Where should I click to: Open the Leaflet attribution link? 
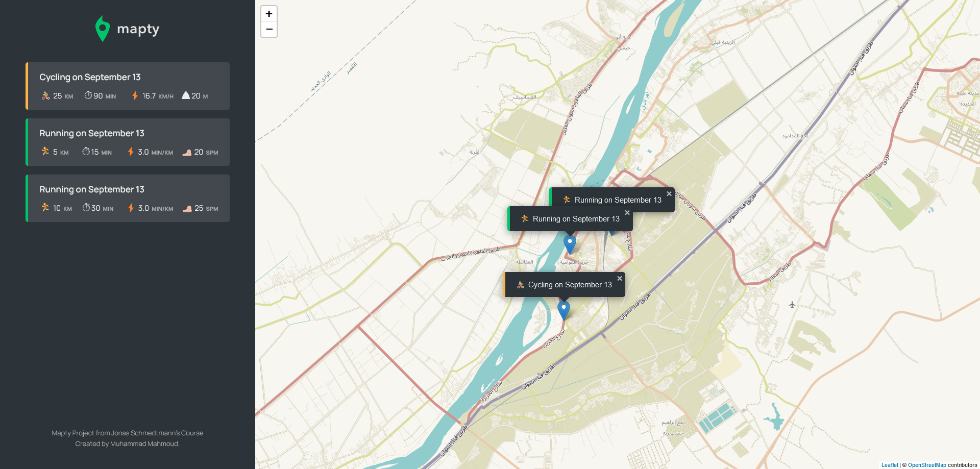coord(890,465)
